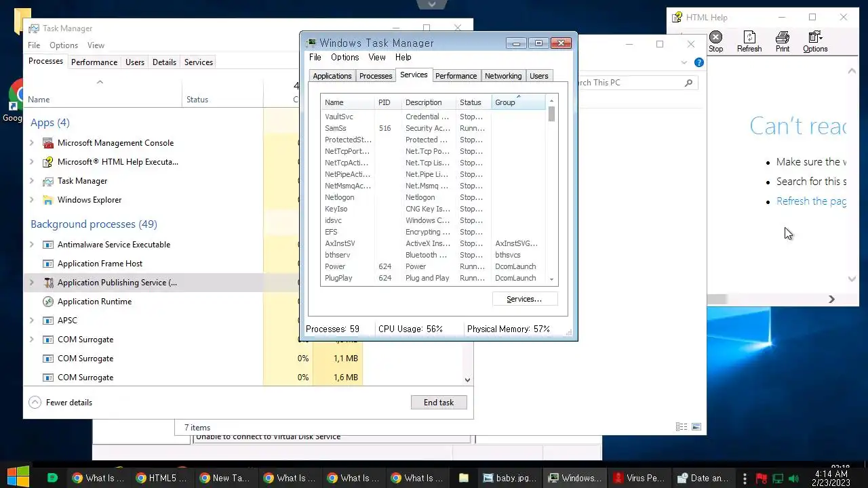Screen dimensions: 868x488
Task: Expand Microsoft HTML Help Executable entry
Action: click(32, 162)
